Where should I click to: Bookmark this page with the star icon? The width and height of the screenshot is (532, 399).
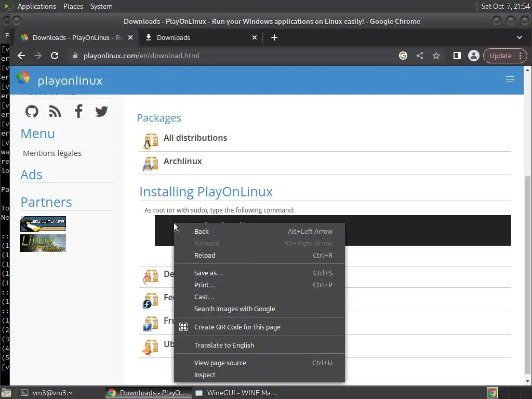(x=436, y=56)
